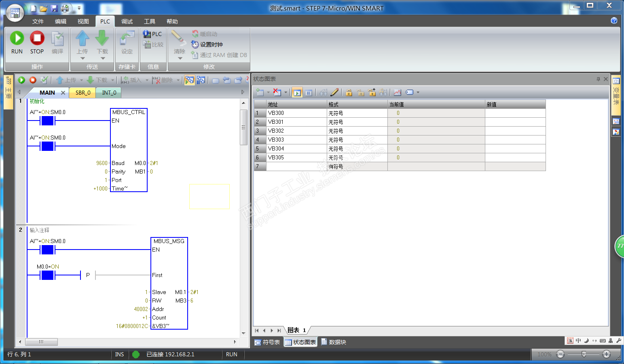Click format cell 无符号 for VB305
Screen dimensions: 624x364
click(357, 158)
